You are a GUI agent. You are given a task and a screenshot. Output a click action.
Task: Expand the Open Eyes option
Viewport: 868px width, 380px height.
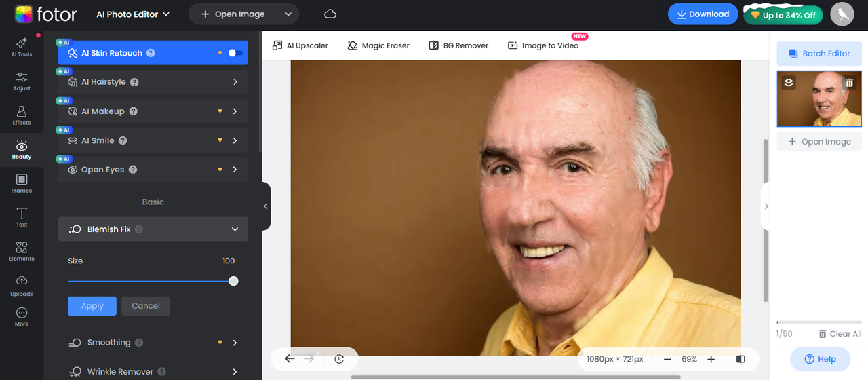(235, 170)
